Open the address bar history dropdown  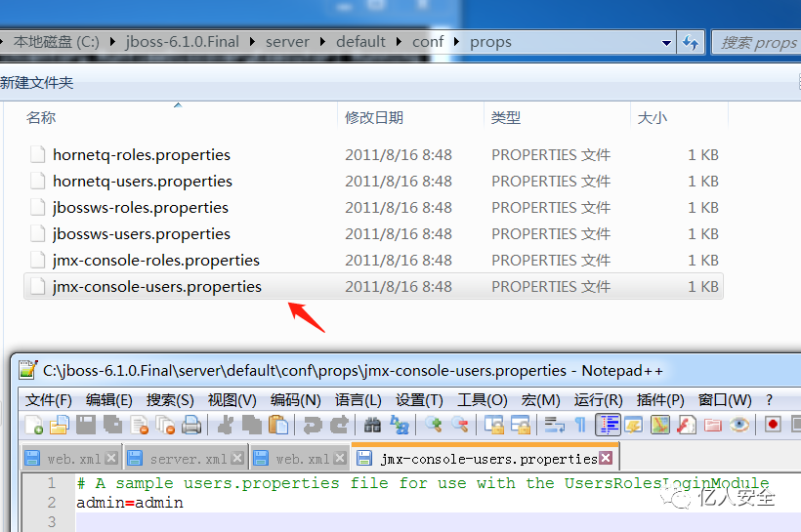[x=666, y=43]
